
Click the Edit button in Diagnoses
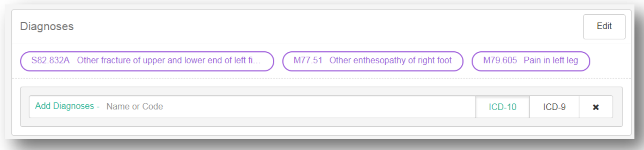click(604, 27)
